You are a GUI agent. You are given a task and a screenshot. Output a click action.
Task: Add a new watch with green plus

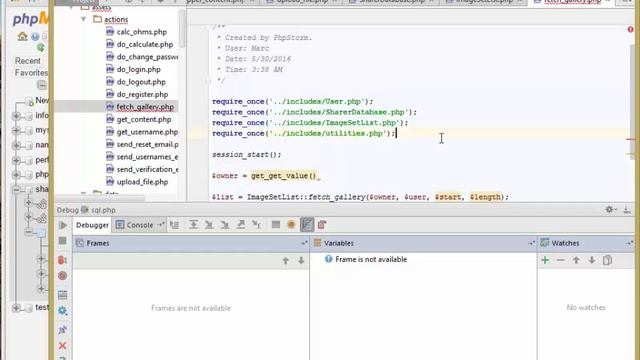click(x=545, y=260)
